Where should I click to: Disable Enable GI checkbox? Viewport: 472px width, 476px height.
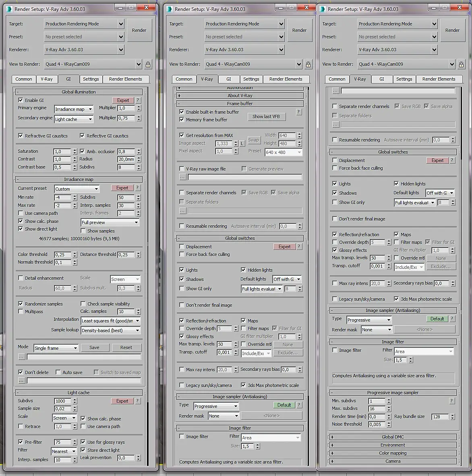[x=21, y=100]
